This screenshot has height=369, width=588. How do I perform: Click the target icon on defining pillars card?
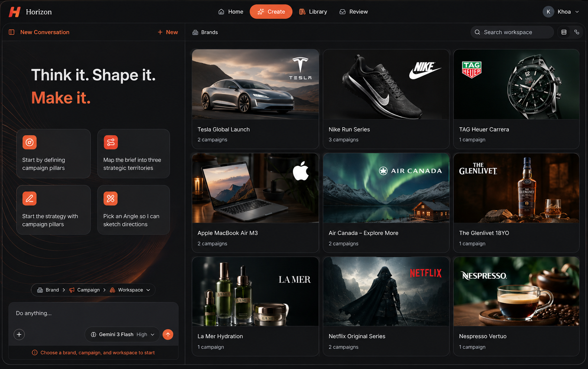pyautogui.click(x=29, y=142)
